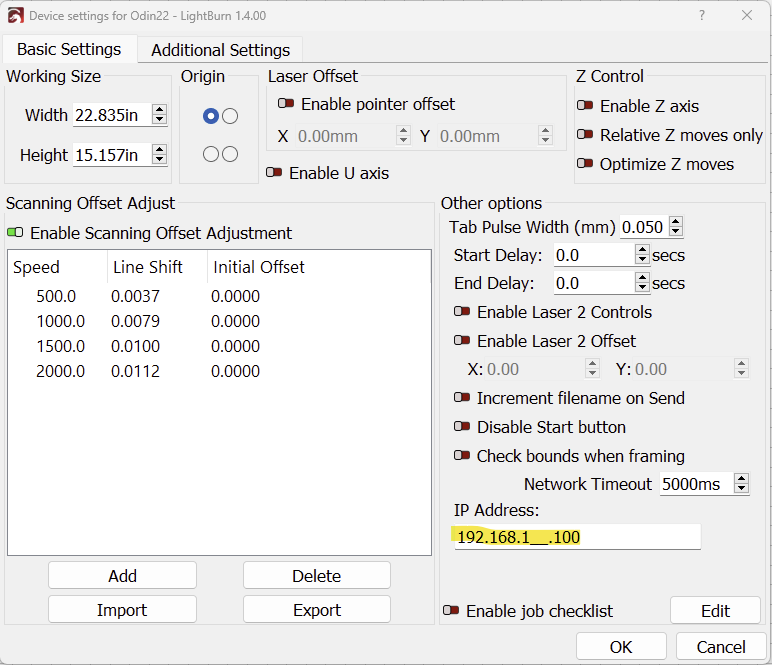The width and height of the screenshot is (772, 665).
Task: Toggle Enable Z axis switch
Action: click(585, 105)
